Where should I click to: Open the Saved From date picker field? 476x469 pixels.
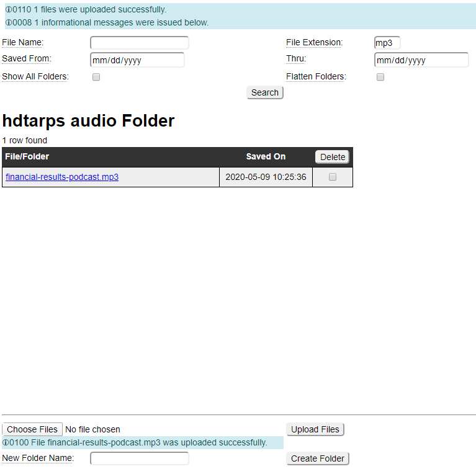[137, 60]
